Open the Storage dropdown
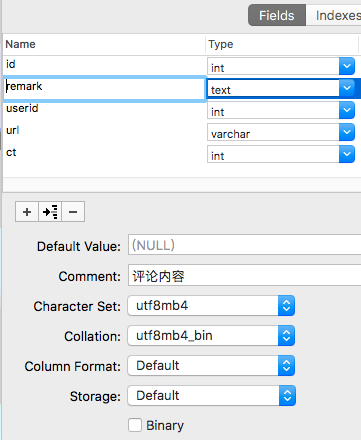The width and height of the screenshot is (361, 440). pyautogui.click(x=212, y=396)
